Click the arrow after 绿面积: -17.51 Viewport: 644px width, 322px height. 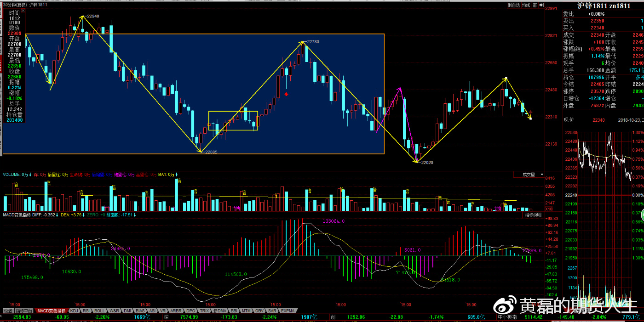(x=136, y=215)
